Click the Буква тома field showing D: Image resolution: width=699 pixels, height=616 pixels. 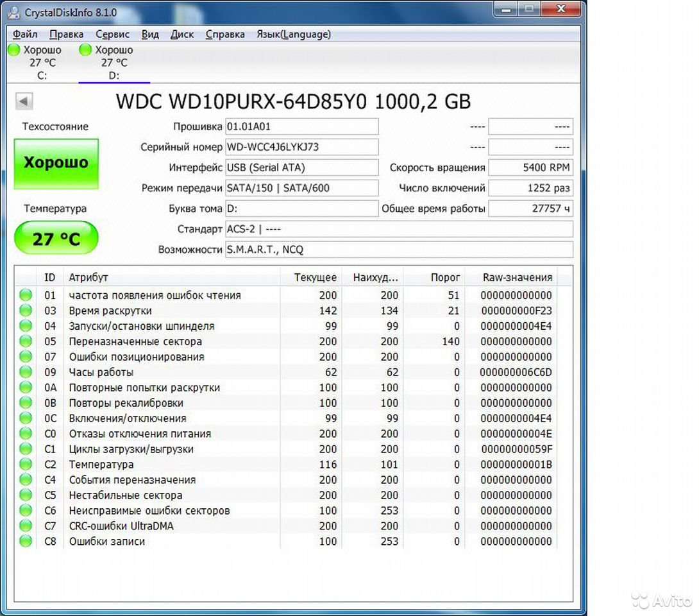[x=302, y=209]
